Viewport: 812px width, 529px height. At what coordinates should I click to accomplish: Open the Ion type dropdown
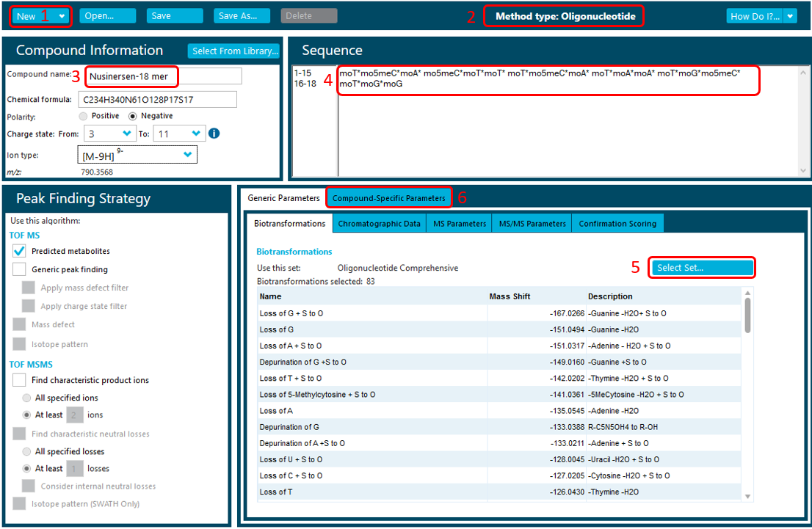pos(188,155)
